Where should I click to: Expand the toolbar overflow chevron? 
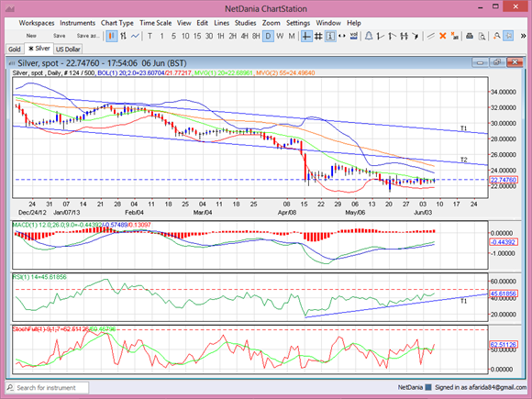pyautogui.click(x=523, y=36)
